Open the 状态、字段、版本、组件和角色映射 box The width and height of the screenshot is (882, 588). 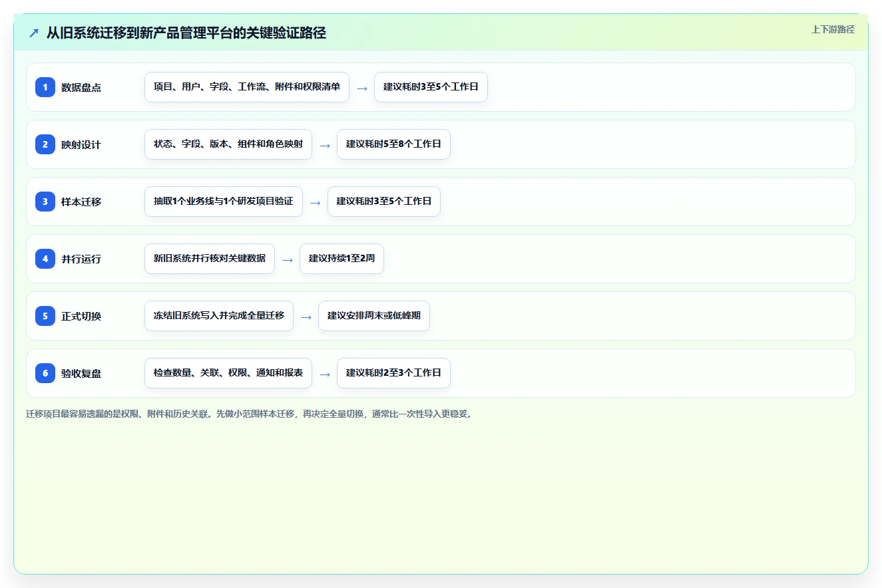click(228, 144)
